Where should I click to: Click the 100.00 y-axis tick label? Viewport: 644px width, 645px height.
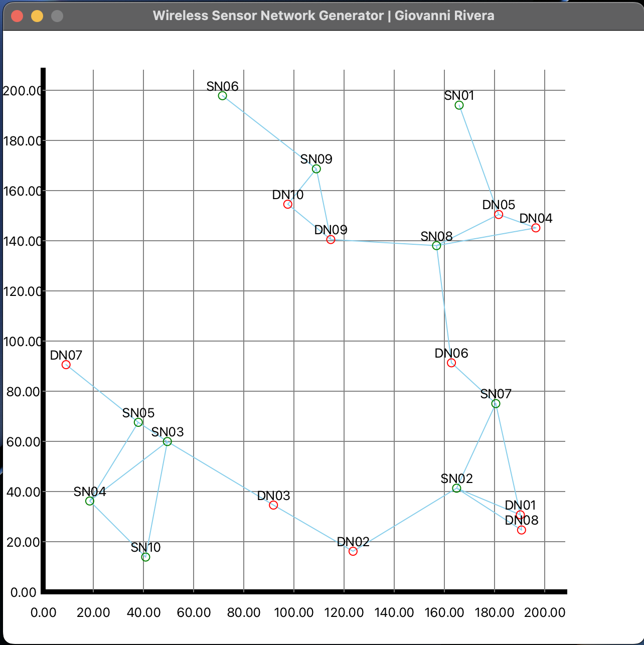click(22, 342)
